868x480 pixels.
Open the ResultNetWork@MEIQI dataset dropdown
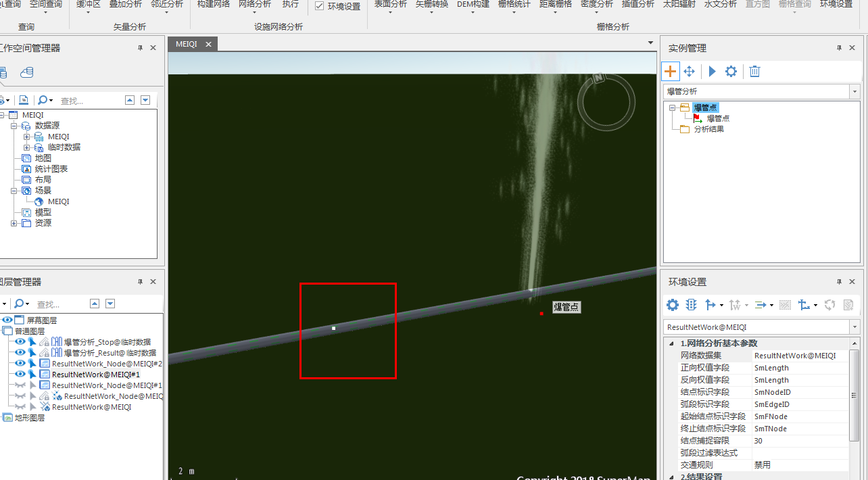(854, 327)
